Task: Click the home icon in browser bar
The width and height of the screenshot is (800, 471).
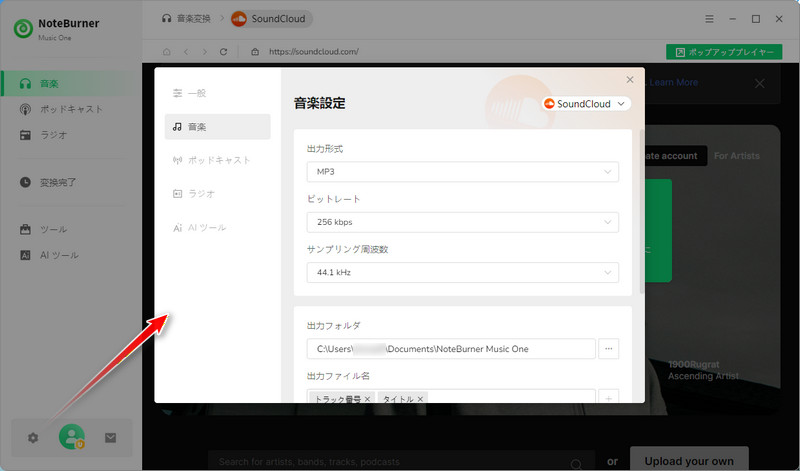Action: pyautogui.click(x=167, y=52)
